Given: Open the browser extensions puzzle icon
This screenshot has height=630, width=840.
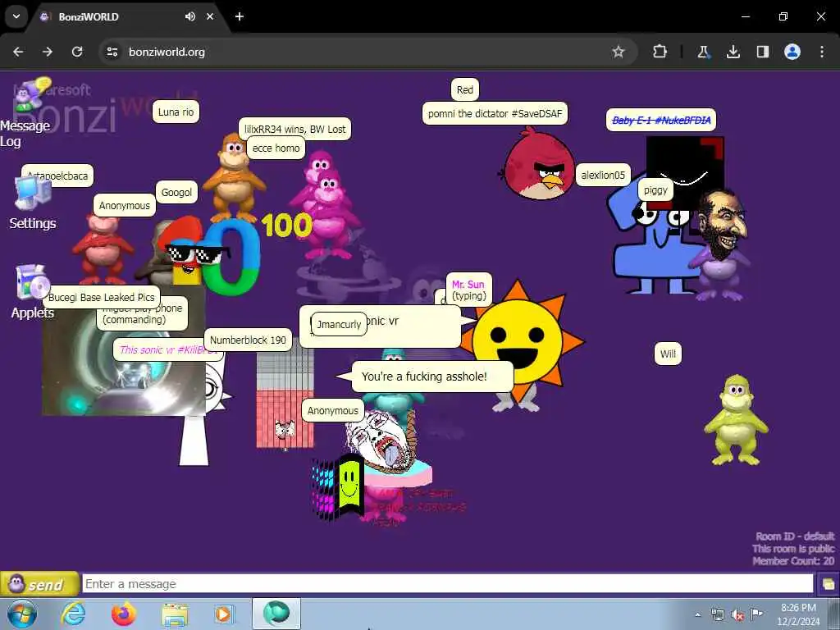Looking at the screenshot, I should [x=660, y=52].
